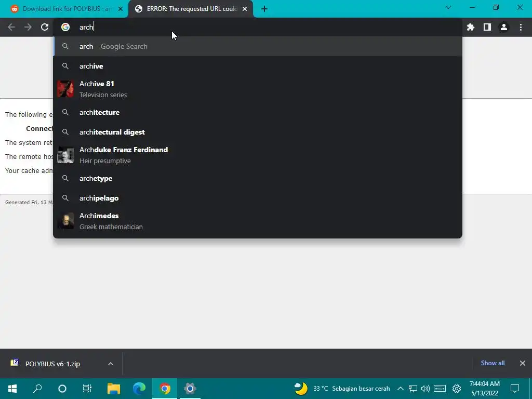Switch to Download link for POLYBIUS tab

[x=64, y=9]
